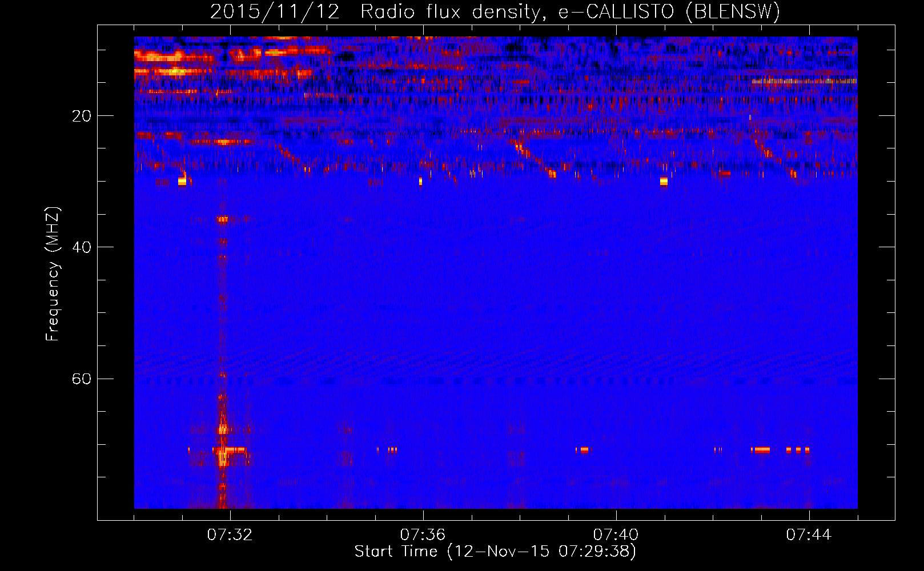Click the 07:36 time tick label
The image size is (924, 571).
tap(423, 535)
